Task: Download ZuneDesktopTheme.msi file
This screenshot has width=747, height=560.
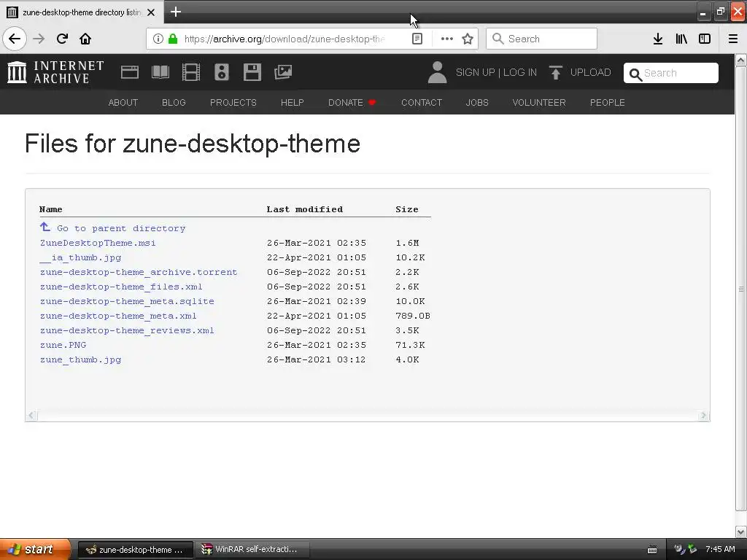Action: (x=98, y=243)
